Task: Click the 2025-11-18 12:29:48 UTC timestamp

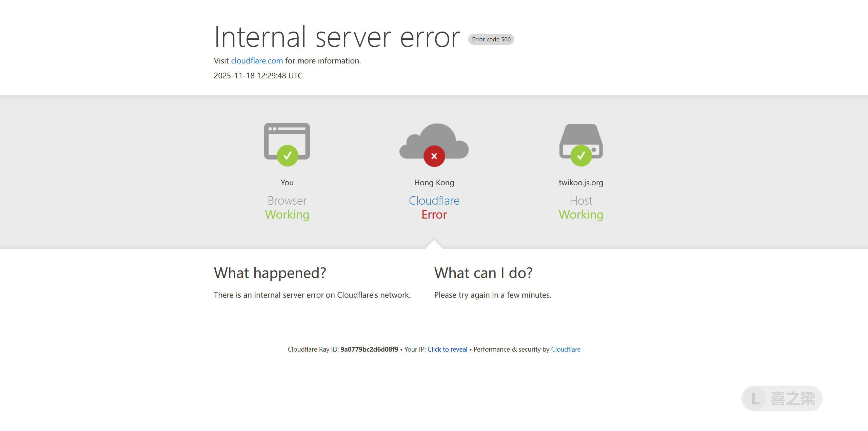Action: point(258,76)
